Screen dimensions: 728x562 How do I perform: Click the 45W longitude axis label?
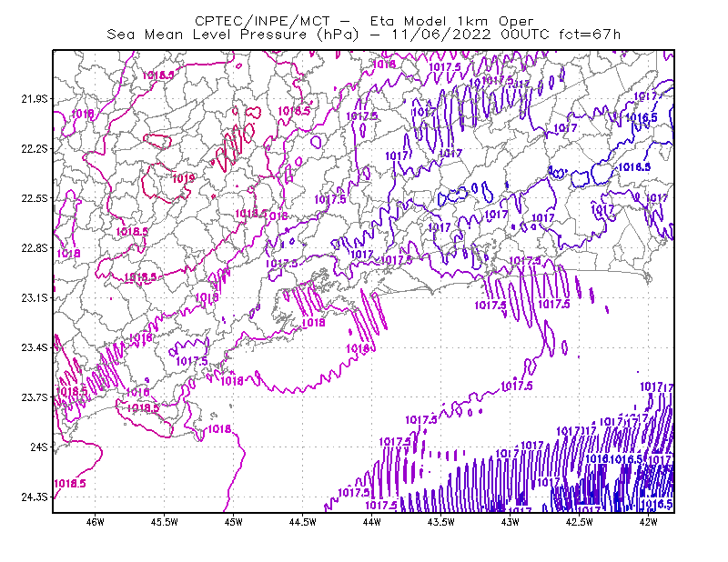click(x=234, y=522)
